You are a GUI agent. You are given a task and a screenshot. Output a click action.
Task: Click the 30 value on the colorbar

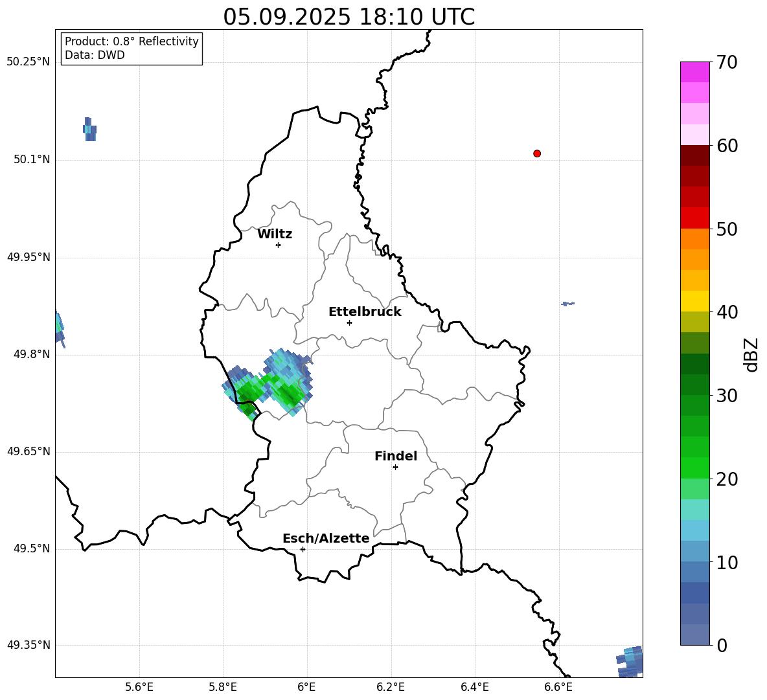[727, 396]
